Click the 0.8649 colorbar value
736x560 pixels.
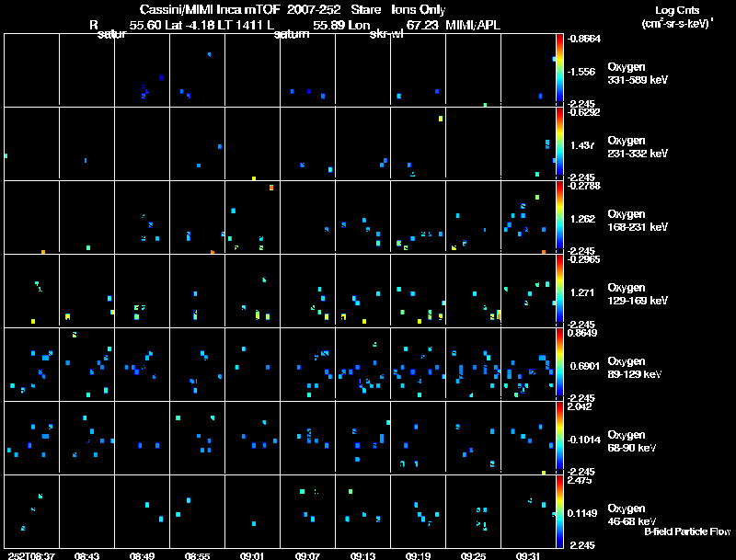coord(582,333)
